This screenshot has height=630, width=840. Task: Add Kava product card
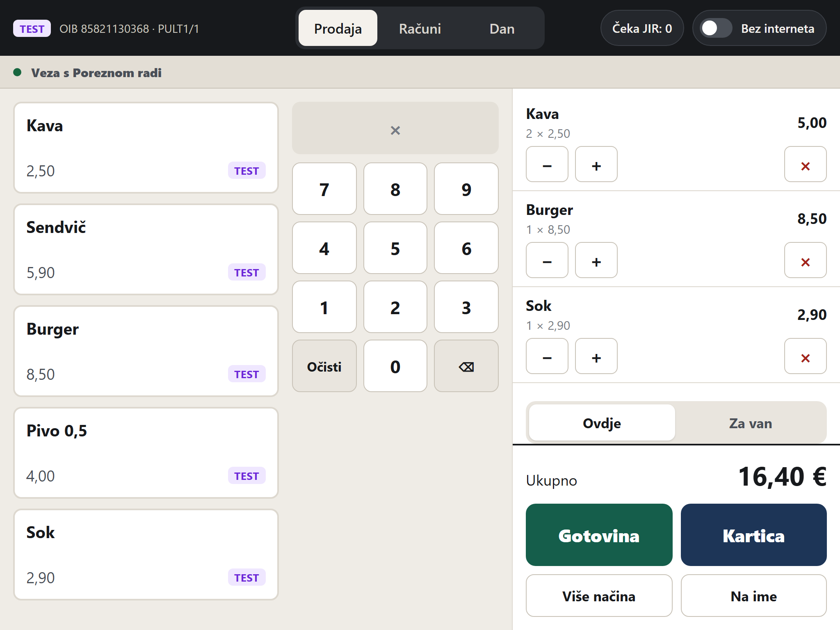tap(146, 148)
